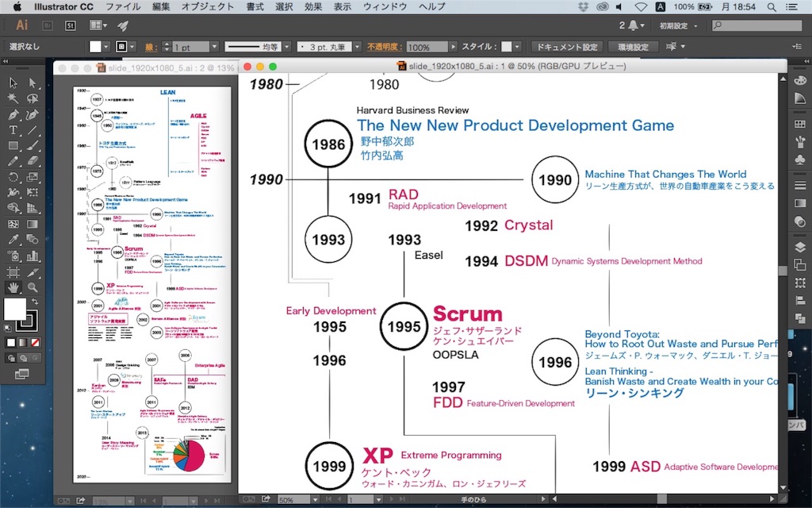The width and height of the screenshot is (812, 508).
Task: Choose Draw Normal mode
Action: pos(11,358)
